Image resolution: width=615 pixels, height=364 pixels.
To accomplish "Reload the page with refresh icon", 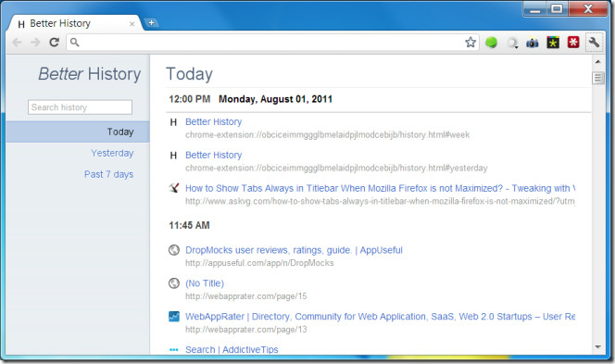I will (x=54, y=43).
